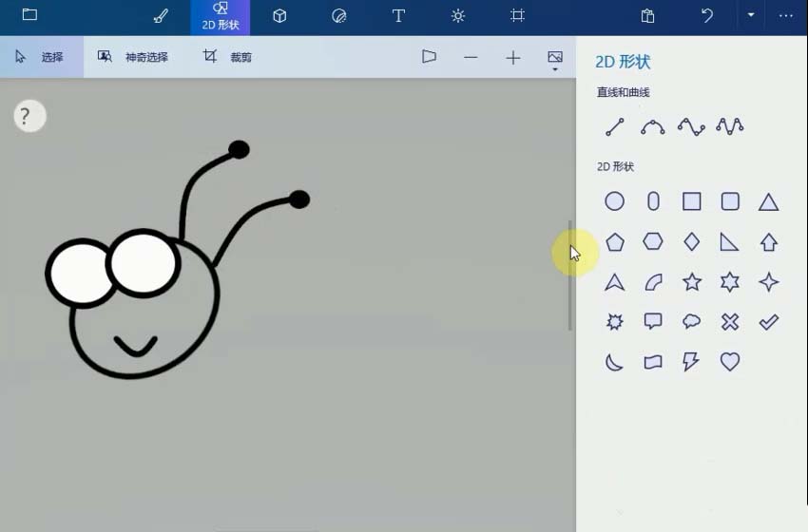Screen dimensions: 808x532
Task: Select the four-point curve tool
Action: (691, 126)
